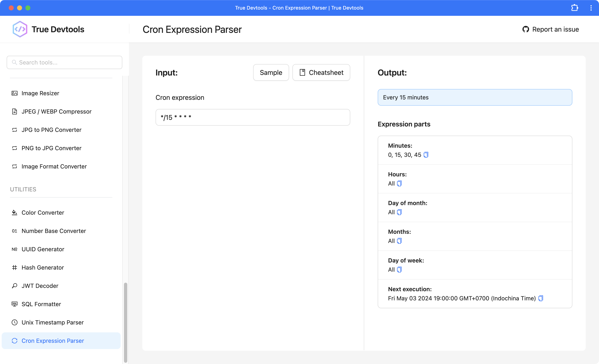Copy the Day of month value
Viewport: 599px width, 364px height.
399,212
